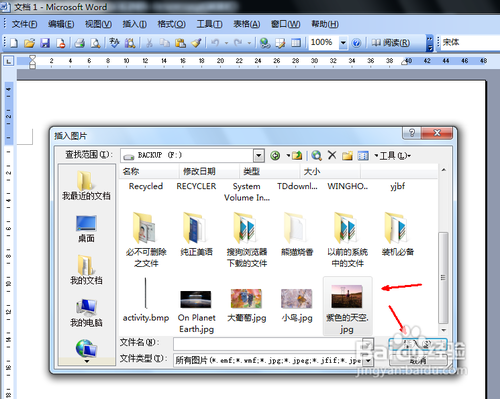Click the Undo arrow icon
The width and height of the screenshot is (500, 399).
215,43
